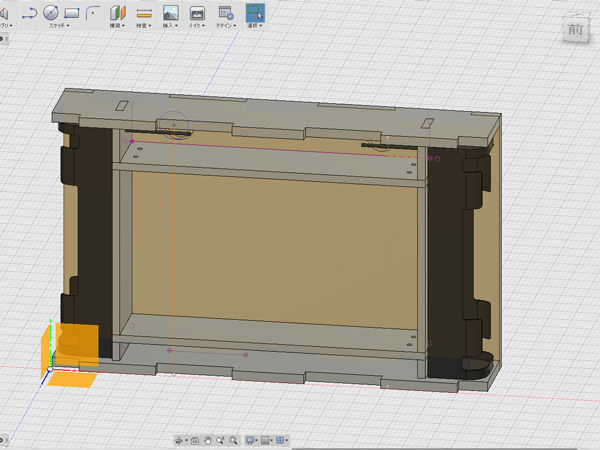Image resolution: width=600 pixels, height=450 pixels.
Task: Click the Fit zoom tool
Action: pyautogui.click(x=233, y=439)
